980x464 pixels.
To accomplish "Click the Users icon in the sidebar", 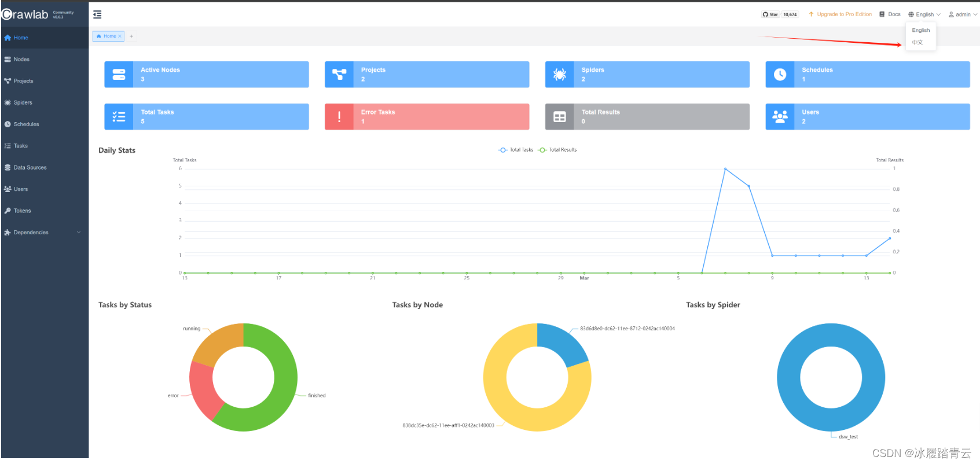I will tap(8, 189).
